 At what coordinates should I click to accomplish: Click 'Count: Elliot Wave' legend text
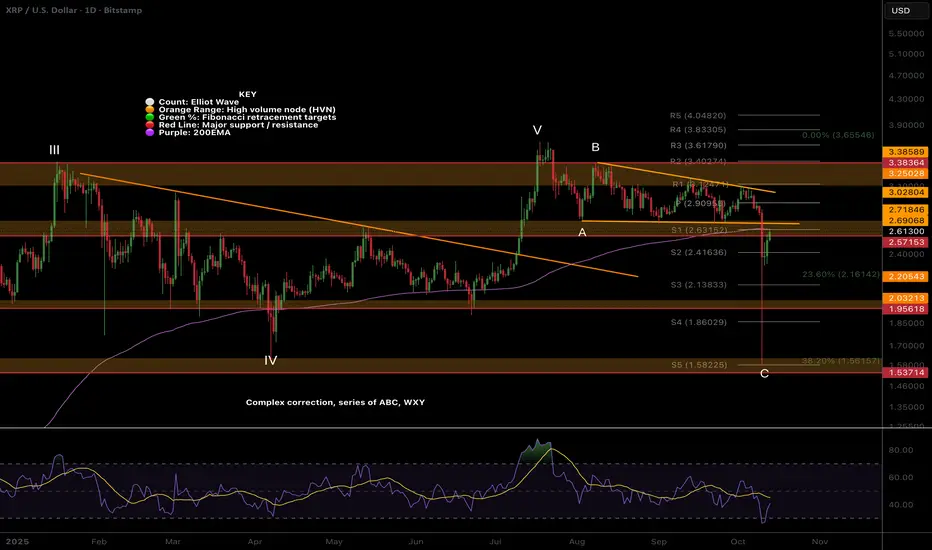pos(199,102)
